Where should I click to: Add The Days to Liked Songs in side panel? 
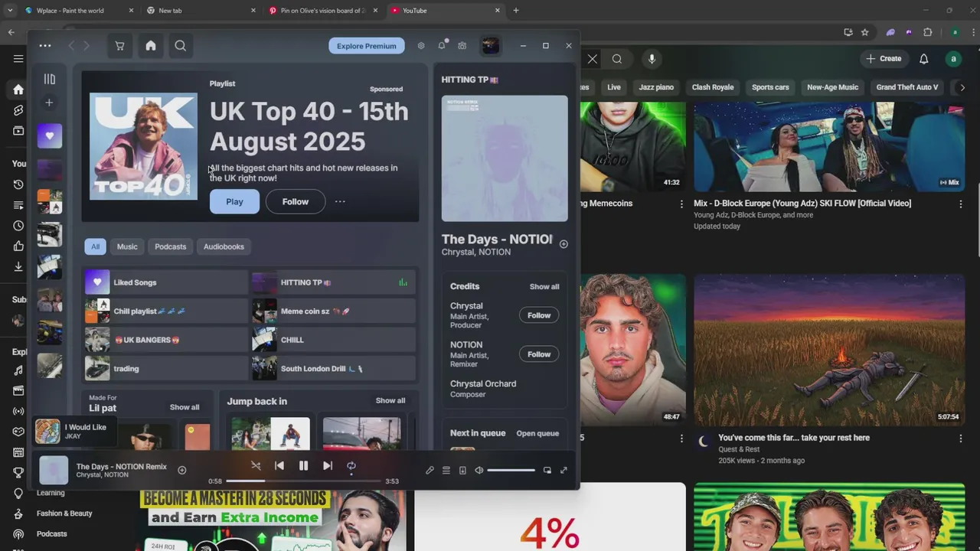point(563,244)
